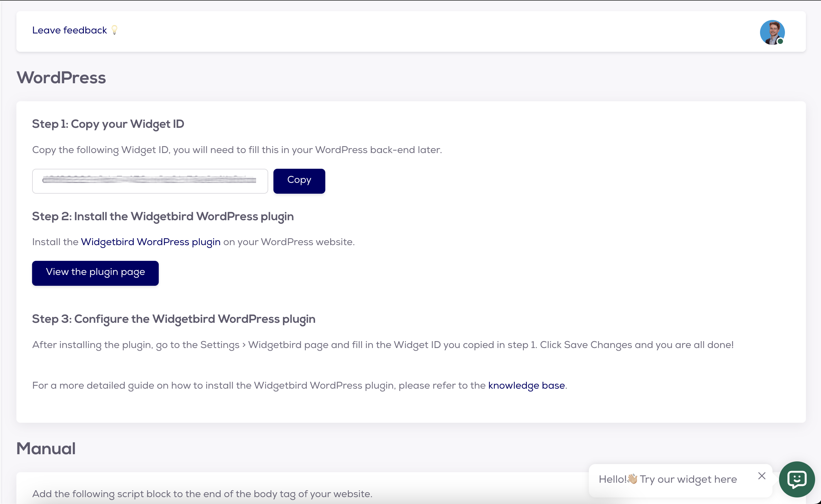
Task: Click the Hello Try our widget message
Action: click(688, 479)
